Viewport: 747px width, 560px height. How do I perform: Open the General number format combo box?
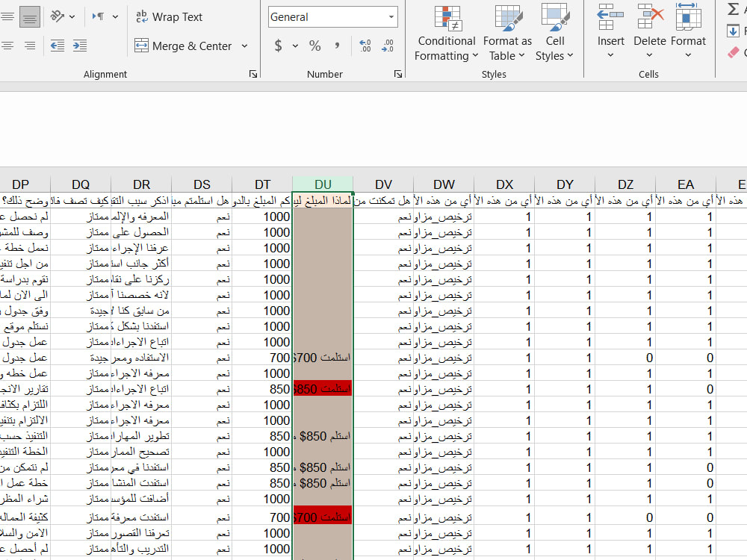[332, 17]
